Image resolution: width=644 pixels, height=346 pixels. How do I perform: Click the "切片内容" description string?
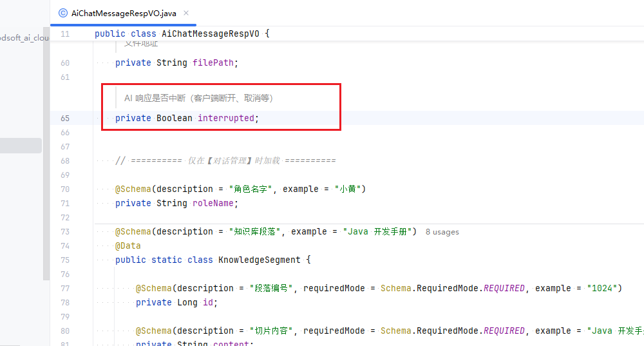point(271,331)
